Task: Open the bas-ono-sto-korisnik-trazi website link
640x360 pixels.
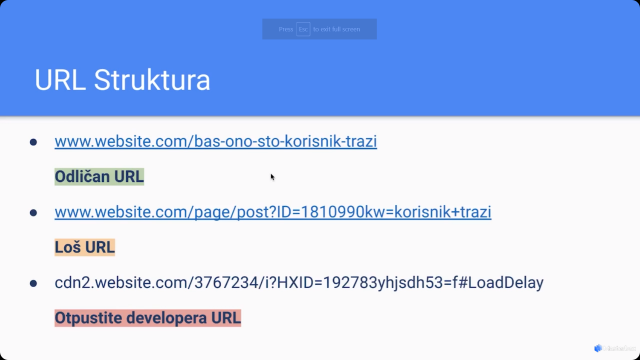Action: (216, 142)
